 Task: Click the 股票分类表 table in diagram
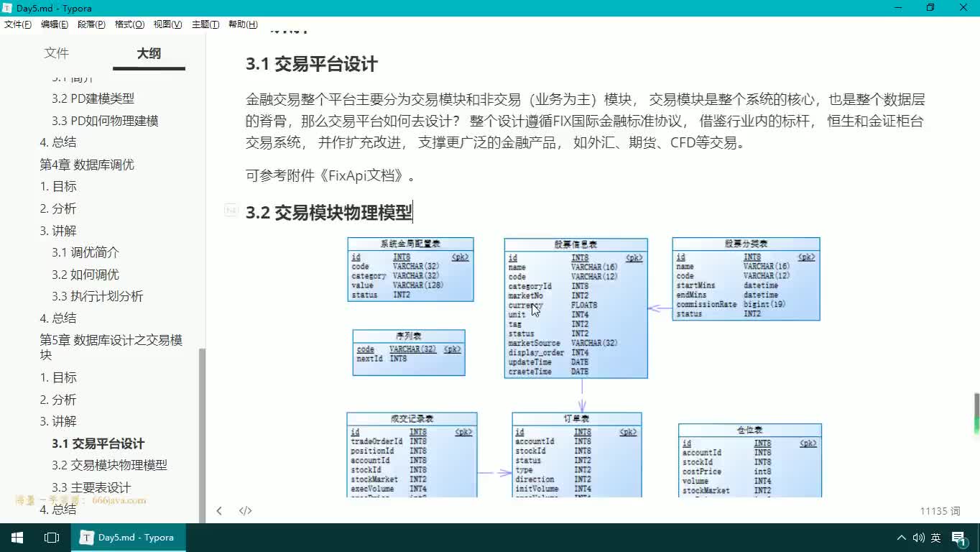(x=746, y=279)
